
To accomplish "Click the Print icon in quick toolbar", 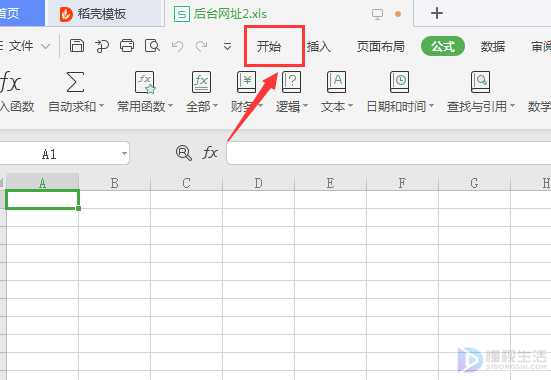I will 127,46.
